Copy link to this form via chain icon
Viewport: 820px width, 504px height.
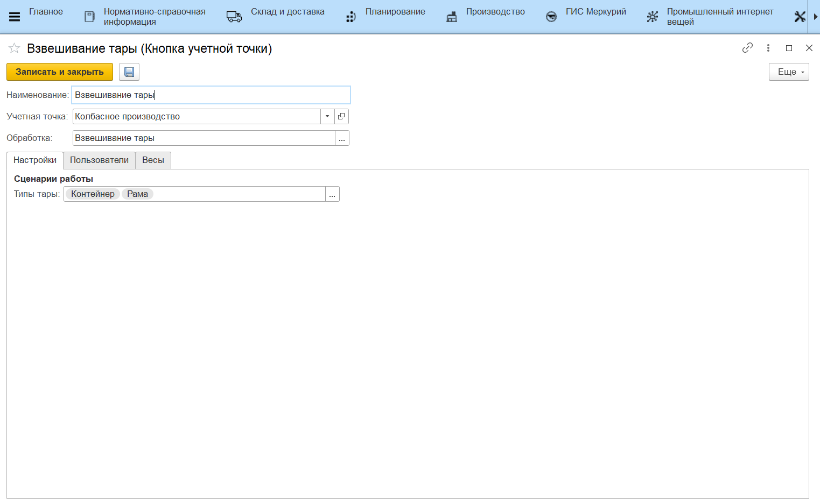pos(747,48)
